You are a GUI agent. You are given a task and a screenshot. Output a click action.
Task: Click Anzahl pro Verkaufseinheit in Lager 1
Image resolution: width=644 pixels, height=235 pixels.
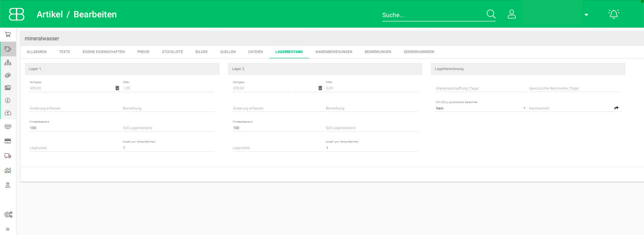point(168,148)
